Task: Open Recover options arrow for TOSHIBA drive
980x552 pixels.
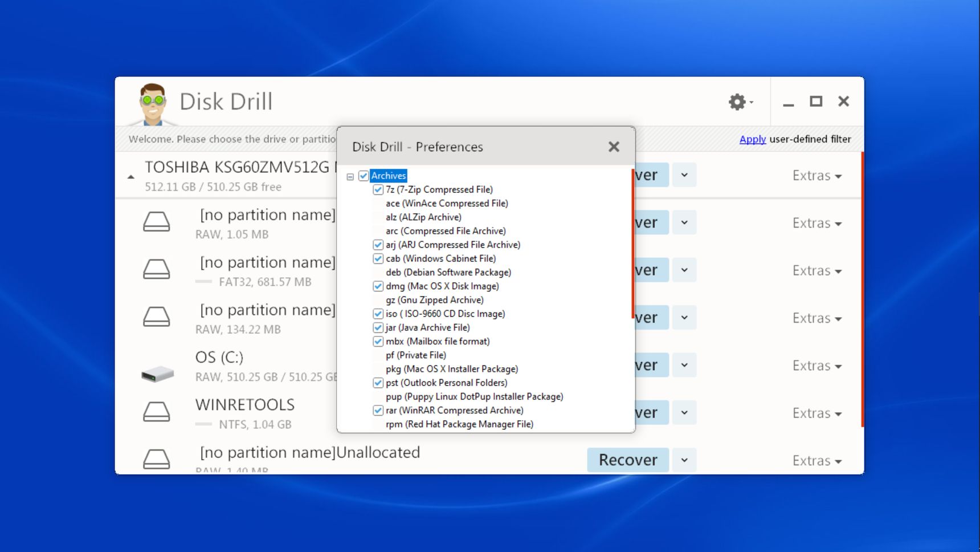Action: pyautogui.click(x=684, y=175)
